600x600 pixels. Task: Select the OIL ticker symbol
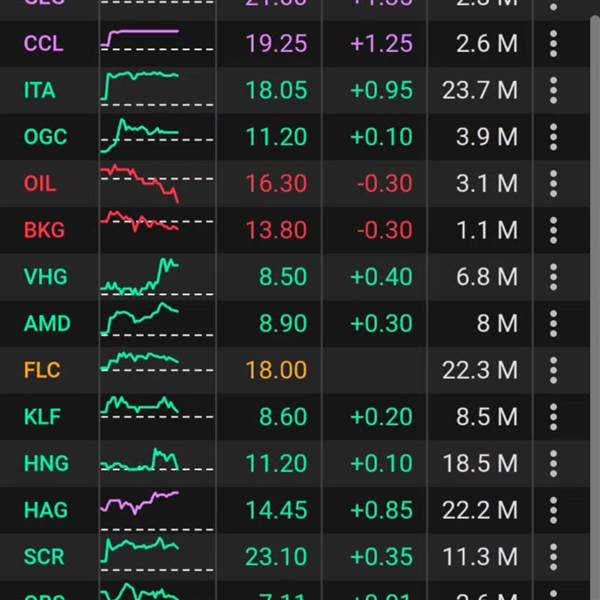pos(40,184)
